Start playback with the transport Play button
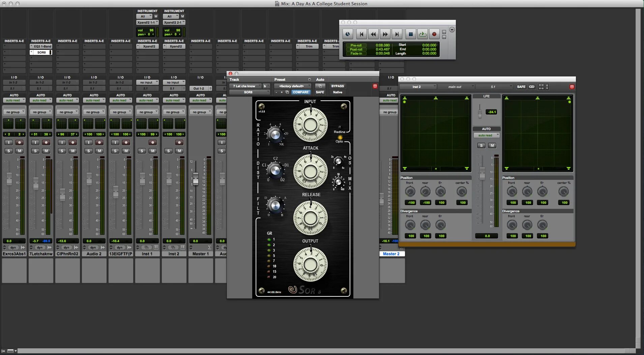The width and height of the screenshot is (644, 355). pos(422,34)
